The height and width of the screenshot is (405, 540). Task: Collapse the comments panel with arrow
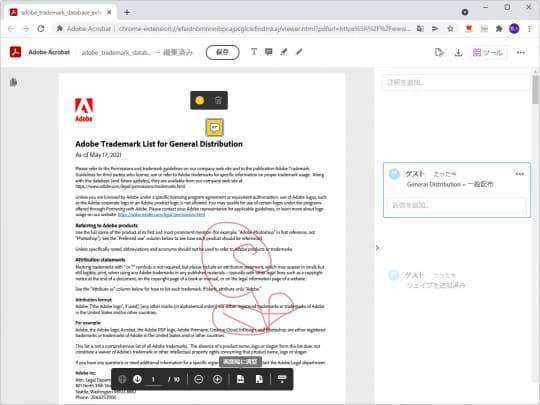coord(377,248)
